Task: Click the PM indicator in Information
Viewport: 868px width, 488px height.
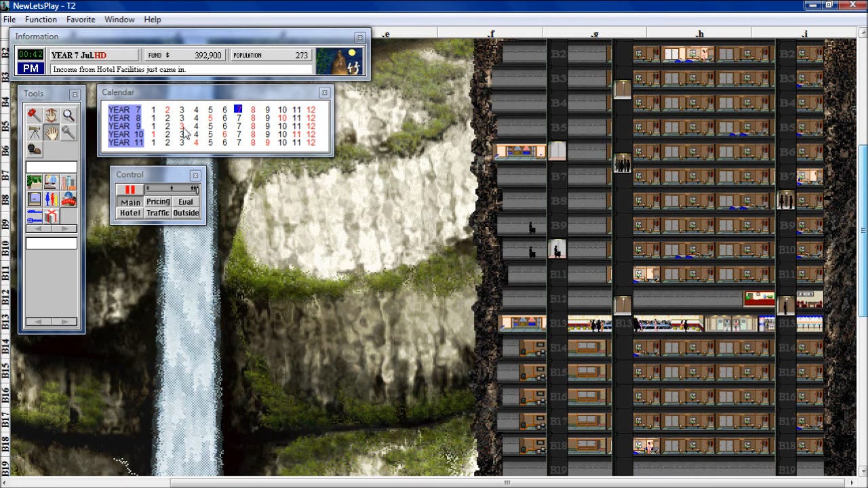Action: point(31,68)
